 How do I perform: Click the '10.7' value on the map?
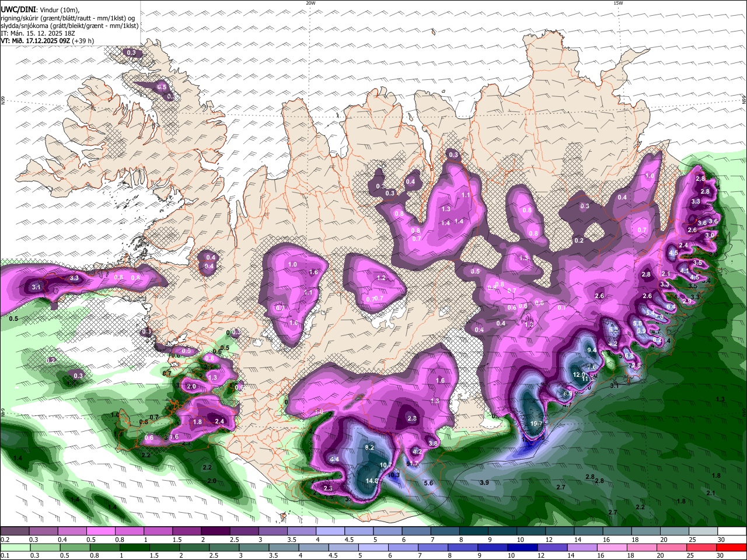(386, 465)
